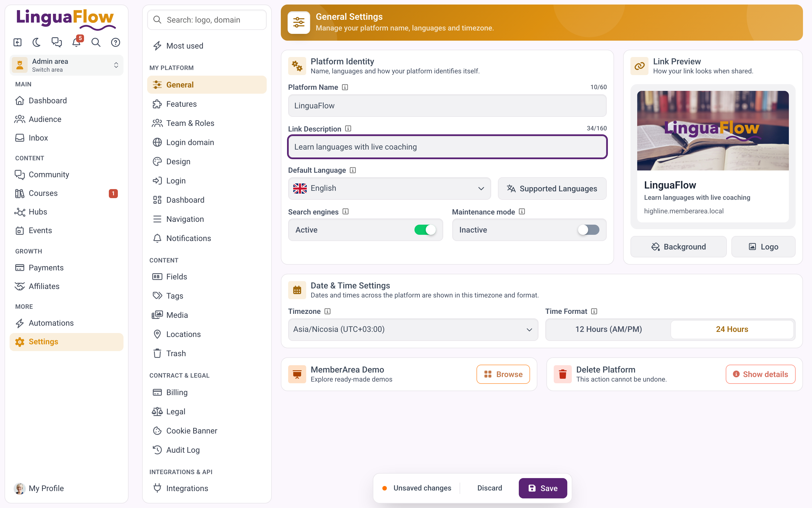Open Team & Roles settings
The image size is (812, 508).
(x=207, y=123)
